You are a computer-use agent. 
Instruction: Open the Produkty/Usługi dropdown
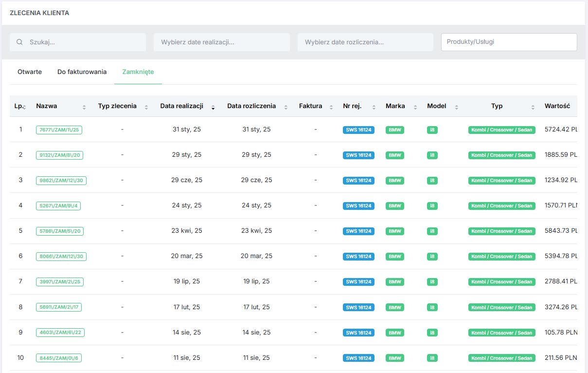[509, 42]
